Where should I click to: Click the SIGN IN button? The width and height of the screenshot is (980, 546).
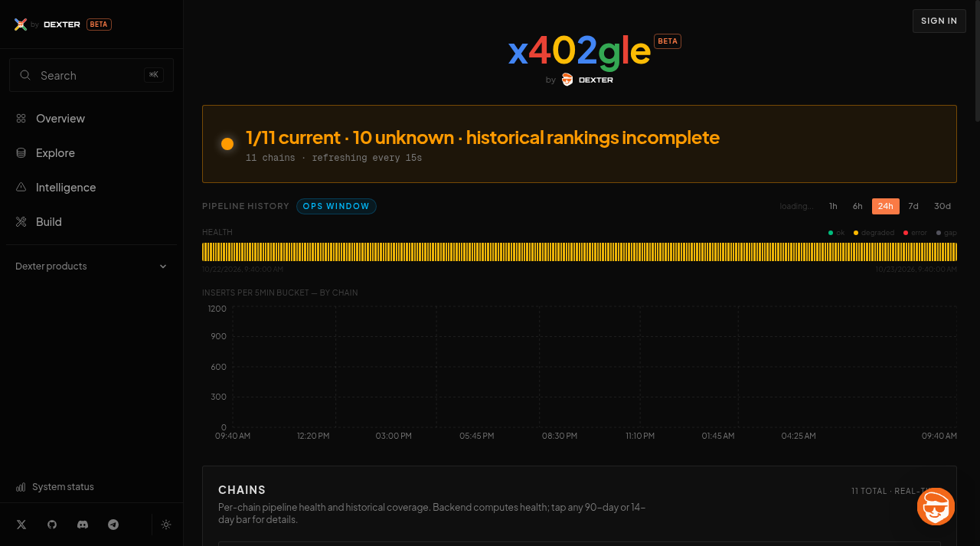(x=939, y=21)
